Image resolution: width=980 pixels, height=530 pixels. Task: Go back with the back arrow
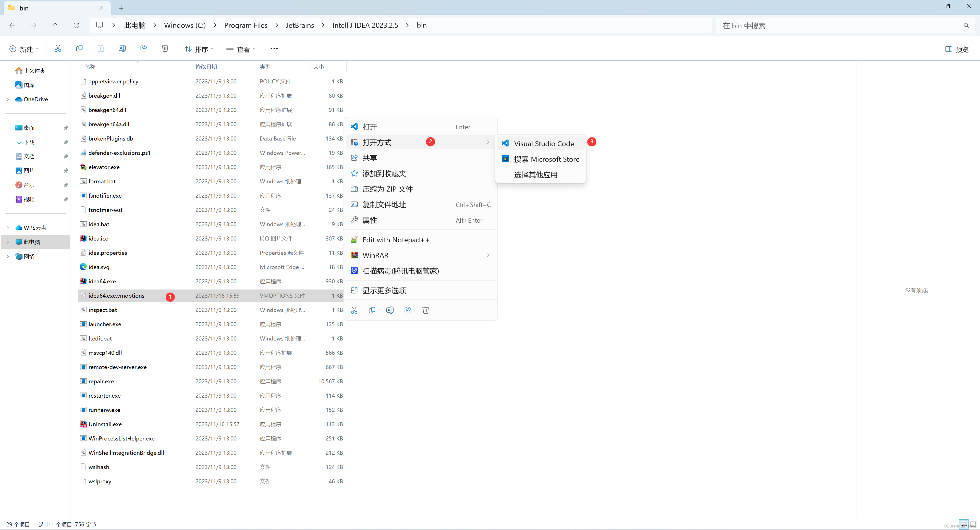pyautogui.click(x=12, y=25)
